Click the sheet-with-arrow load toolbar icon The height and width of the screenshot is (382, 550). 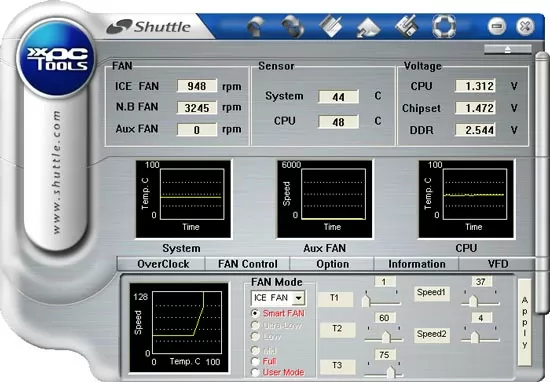(368, 27)
